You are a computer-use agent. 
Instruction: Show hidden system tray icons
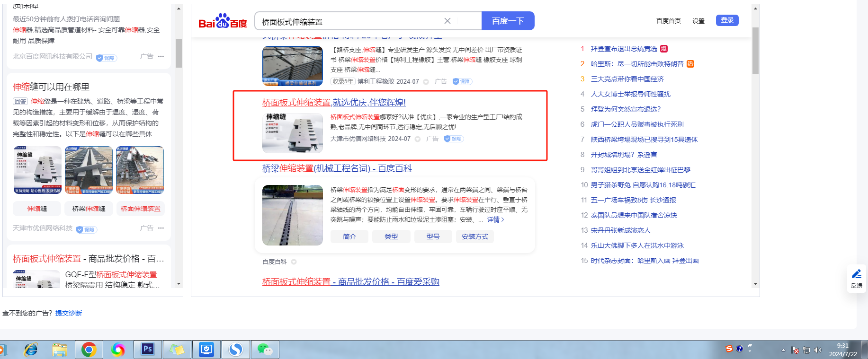tap(783, 350)
